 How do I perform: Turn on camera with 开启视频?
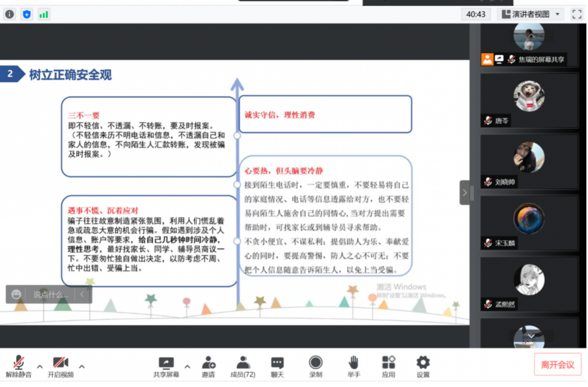(x=61, y=367)
